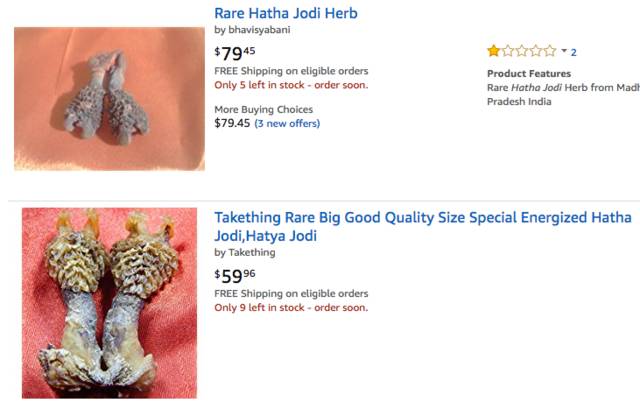Image resolution: width=640 pixels, height=403 pixels.
Task: Click the one-star rating icon
Action: [494, 51]
